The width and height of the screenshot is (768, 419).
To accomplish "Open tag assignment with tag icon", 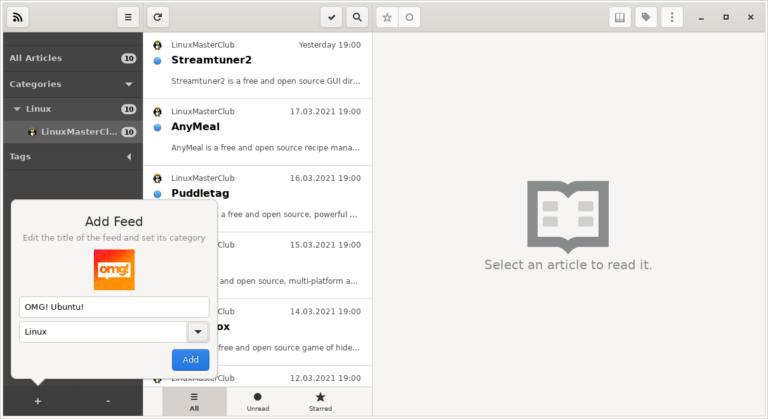I will pyautogui.click(x=646, y=18).
